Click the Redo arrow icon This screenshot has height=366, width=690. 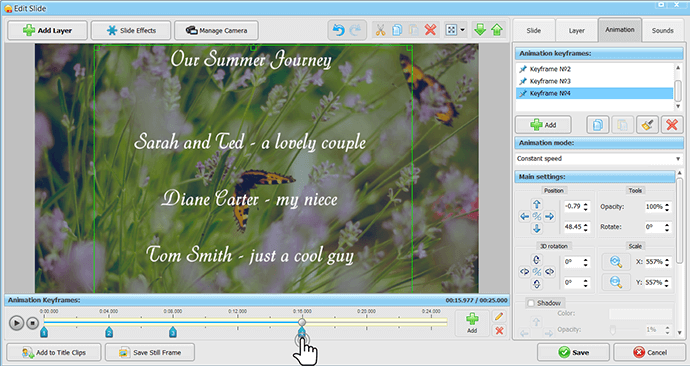[356, 30]
